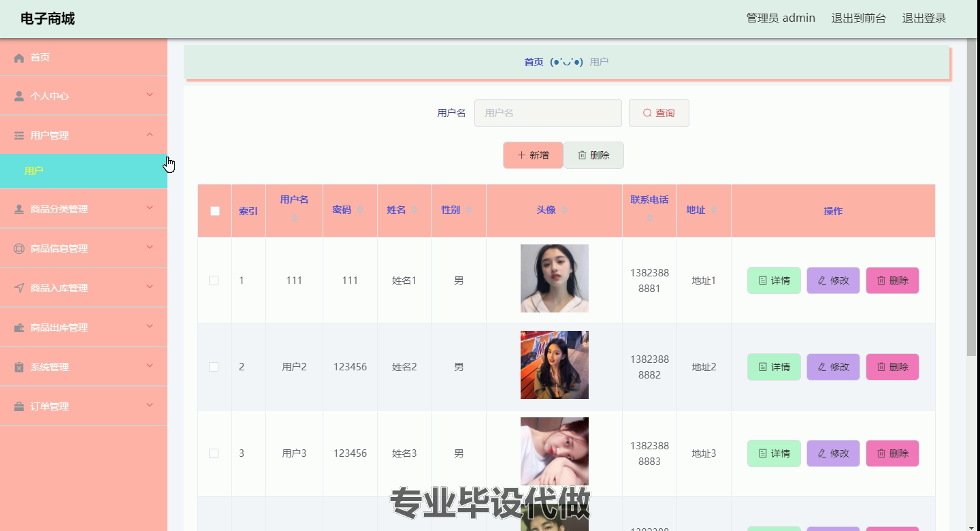Check the box for row 1 (111)
This screenshot has width=980, height=531.
[214, 280]
